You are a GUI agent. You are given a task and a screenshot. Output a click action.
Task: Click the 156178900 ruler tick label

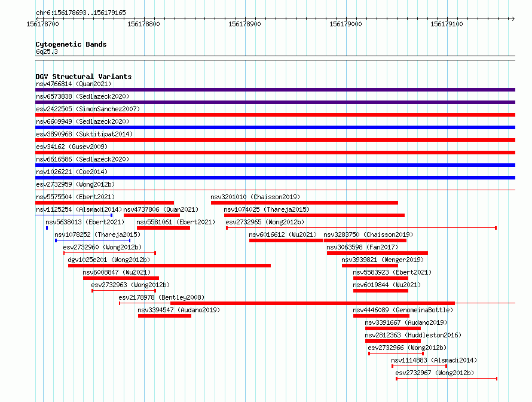coord(244,24)
